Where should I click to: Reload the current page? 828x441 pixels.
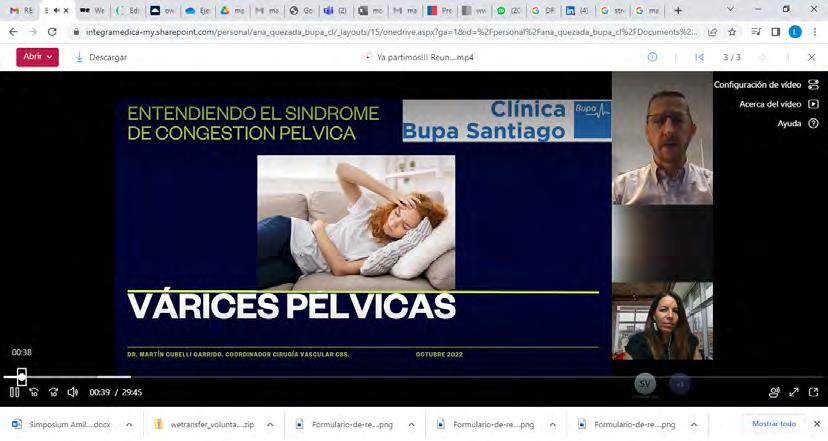tap(52, 32)
